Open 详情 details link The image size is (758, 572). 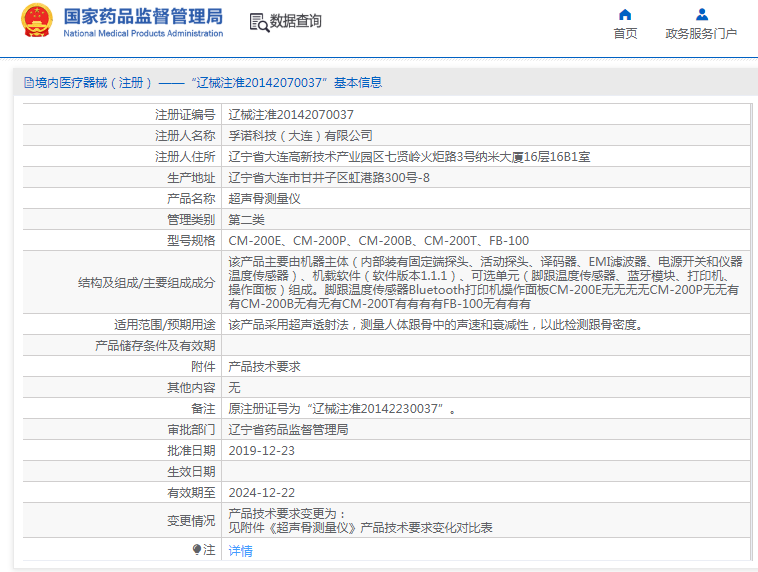(240, 551)
